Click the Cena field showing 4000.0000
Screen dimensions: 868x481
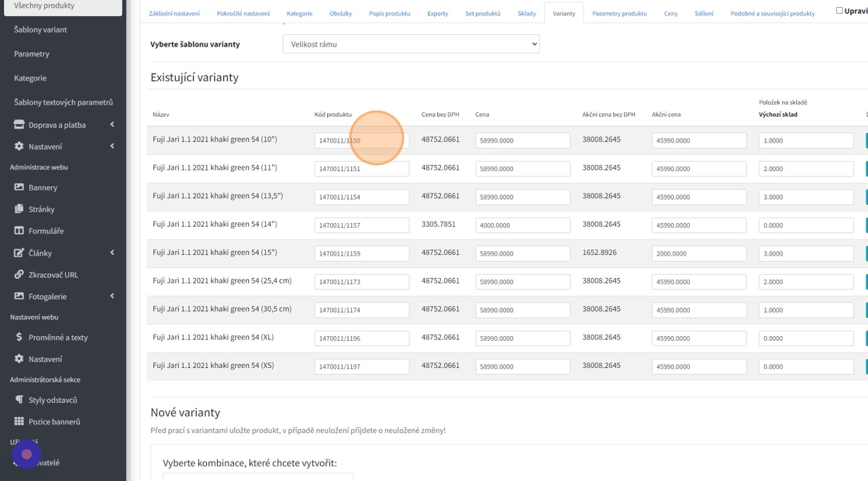pos(522,225)
